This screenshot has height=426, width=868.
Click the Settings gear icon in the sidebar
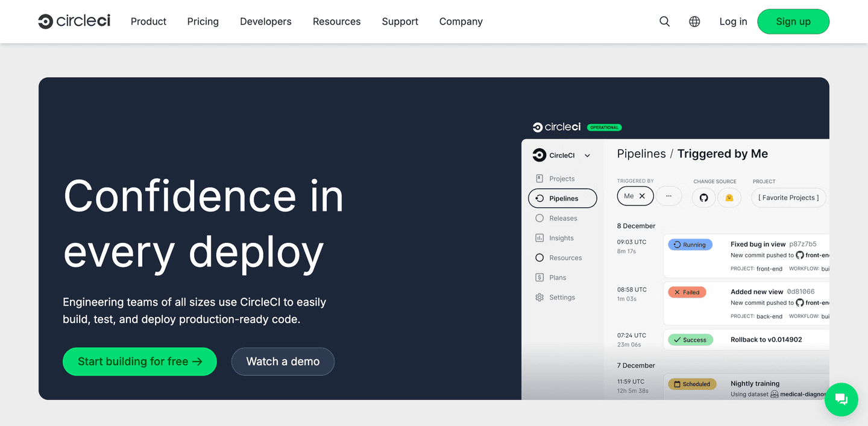pyautogui.click(x=539, y=297)
